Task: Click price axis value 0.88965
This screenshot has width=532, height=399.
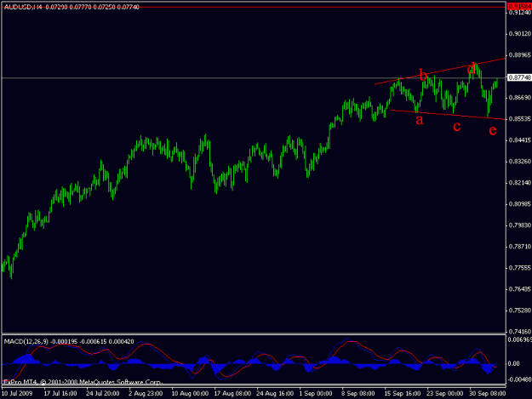Action: [519, 55]
